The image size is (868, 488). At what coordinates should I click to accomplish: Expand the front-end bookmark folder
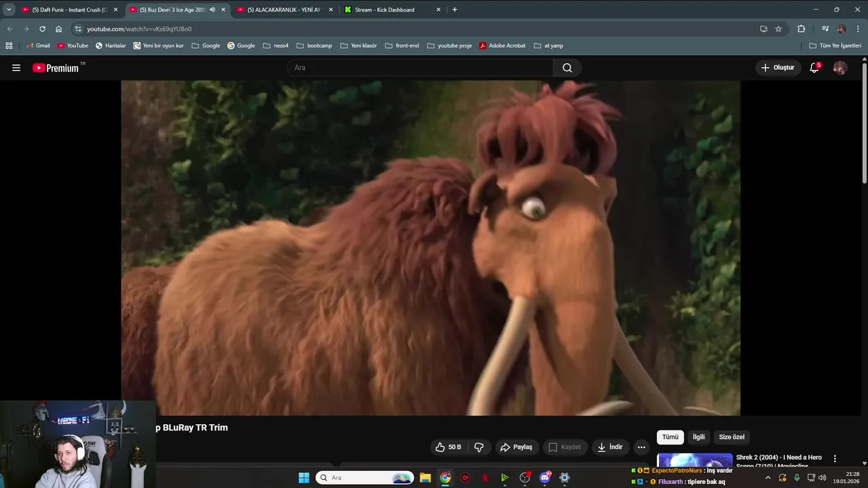pyautogui.click(x=402, y=45)
